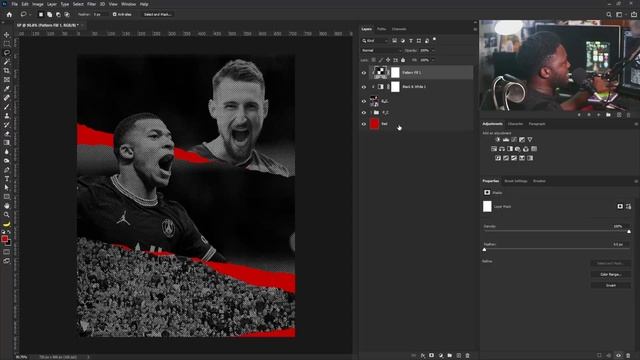The width and height of the screenshot is (640, 360).
Task: Click the Color Range button
Action: click(611, 275)
